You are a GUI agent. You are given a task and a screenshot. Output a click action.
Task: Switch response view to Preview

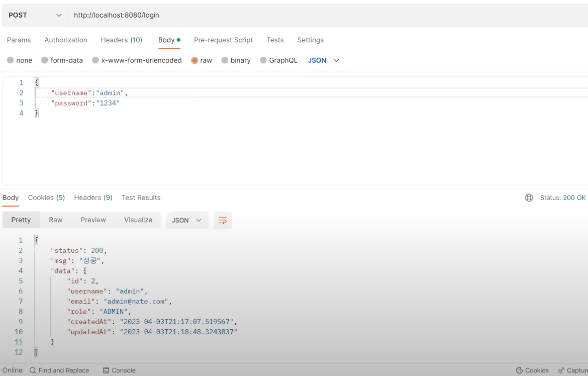coord(93,220)
